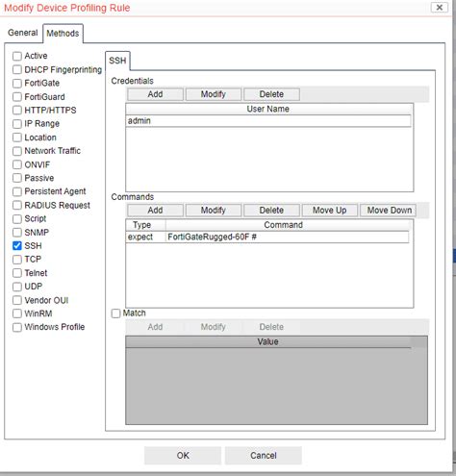Uncheck the SSH method checkbox
456x476 pixels.
point(17,246)
